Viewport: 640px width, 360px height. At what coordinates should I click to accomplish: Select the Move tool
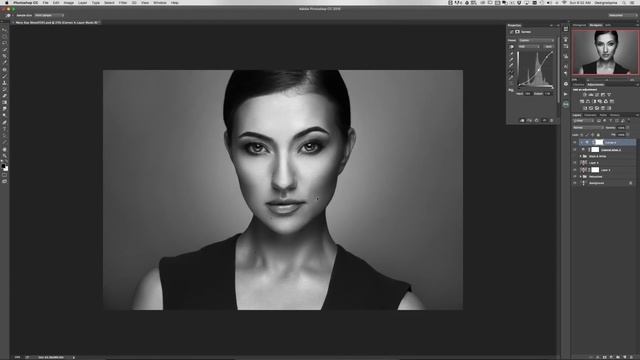click(4, 30)
